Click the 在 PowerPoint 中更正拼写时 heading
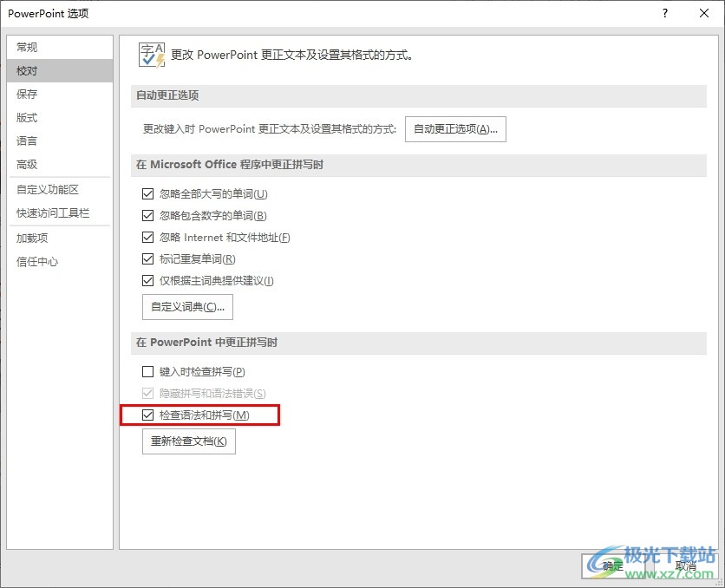This screenshot has height=588, width=725. tap(206, 343)
